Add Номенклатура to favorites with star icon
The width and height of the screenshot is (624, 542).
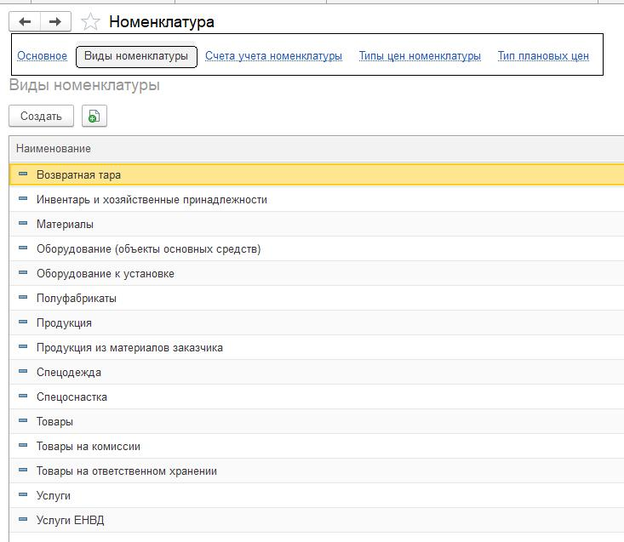[x=90, y=21]
